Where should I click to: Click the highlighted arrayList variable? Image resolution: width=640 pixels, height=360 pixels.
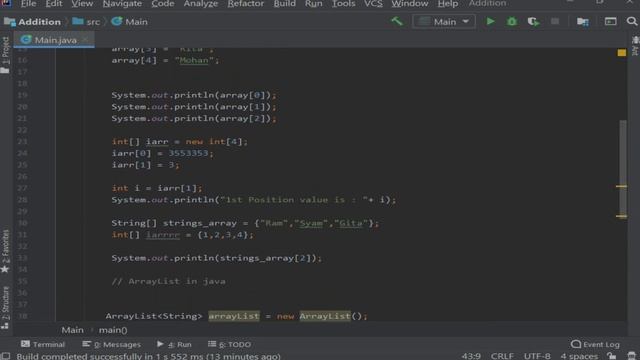[234, 316]
